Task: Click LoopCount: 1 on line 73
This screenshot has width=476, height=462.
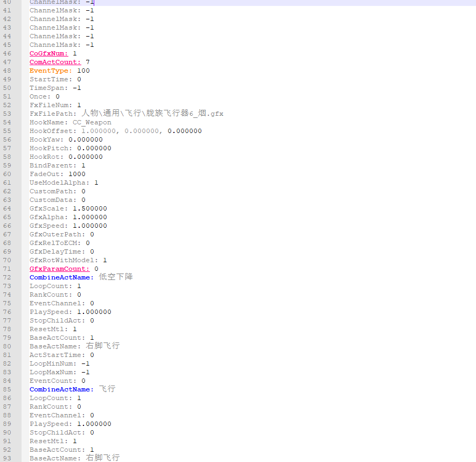Action: pos(55,286)
